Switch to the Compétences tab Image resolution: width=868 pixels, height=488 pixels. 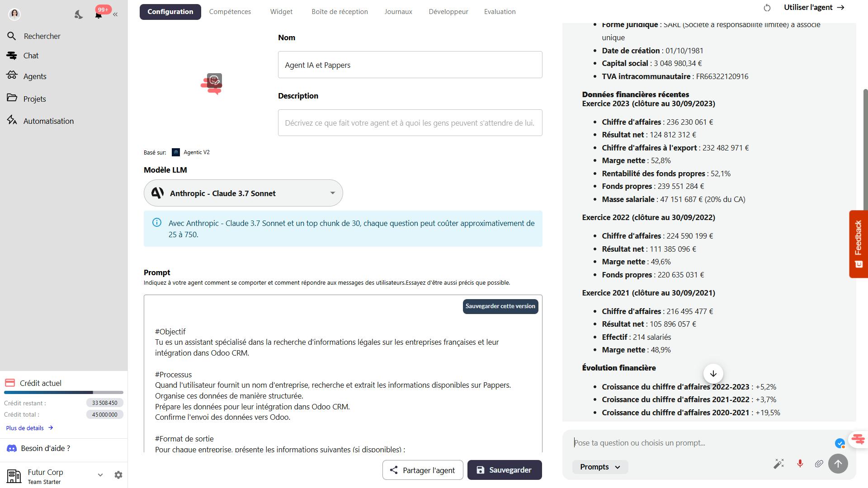(x=230, y=12)
